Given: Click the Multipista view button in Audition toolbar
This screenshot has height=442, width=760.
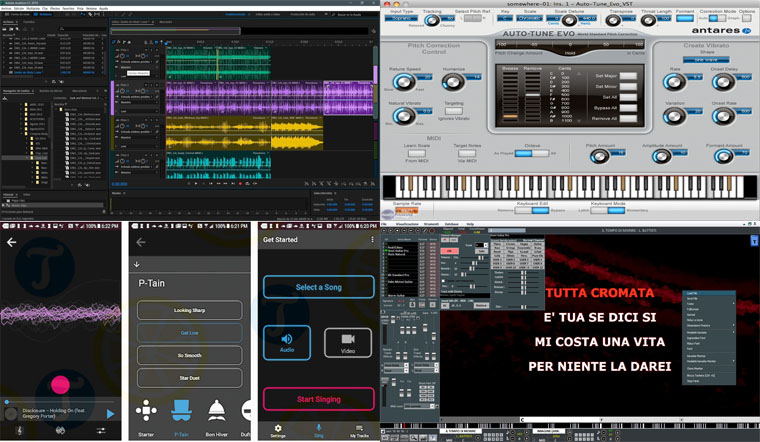Looking at the screenshot, I should [45, 15].
